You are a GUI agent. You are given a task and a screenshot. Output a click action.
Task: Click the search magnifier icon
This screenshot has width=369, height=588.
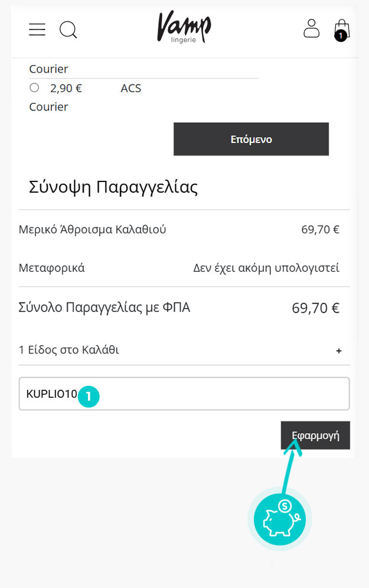click(x=68, y=30)
